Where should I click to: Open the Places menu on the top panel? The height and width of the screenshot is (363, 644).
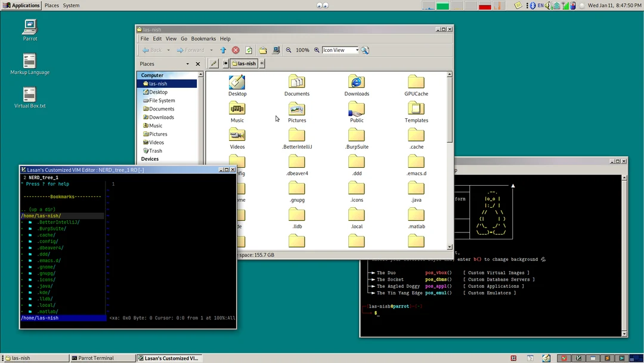51,5
